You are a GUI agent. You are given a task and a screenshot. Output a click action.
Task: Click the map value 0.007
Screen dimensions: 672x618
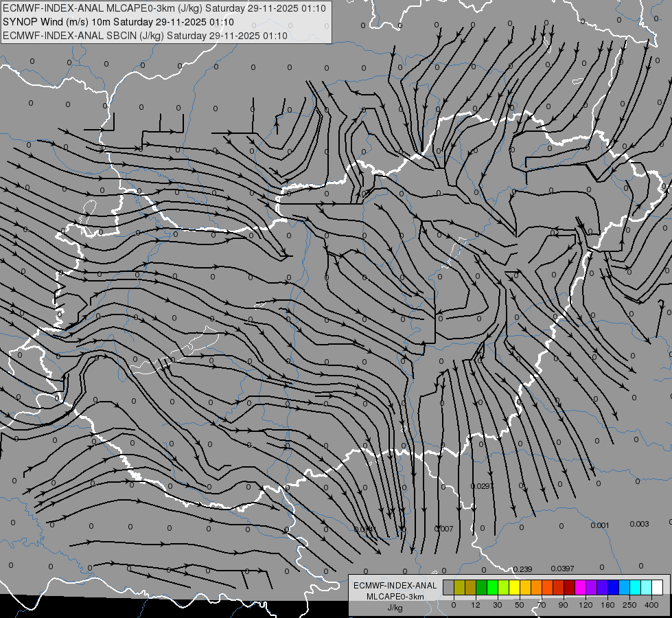coord(443,529)
